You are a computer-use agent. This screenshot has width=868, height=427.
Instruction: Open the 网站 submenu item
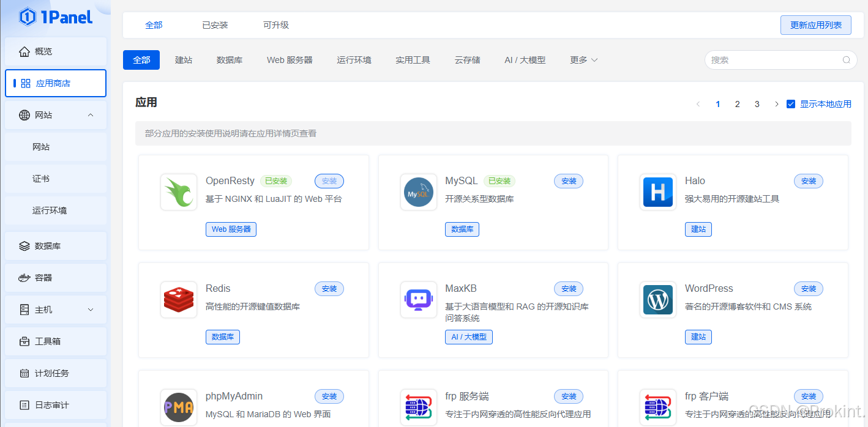coord(56,147)
